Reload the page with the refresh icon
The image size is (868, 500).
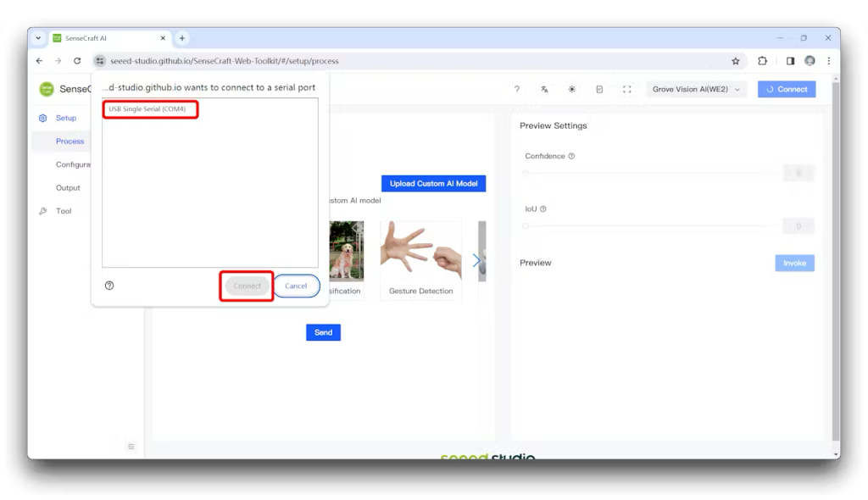point(77,61)
